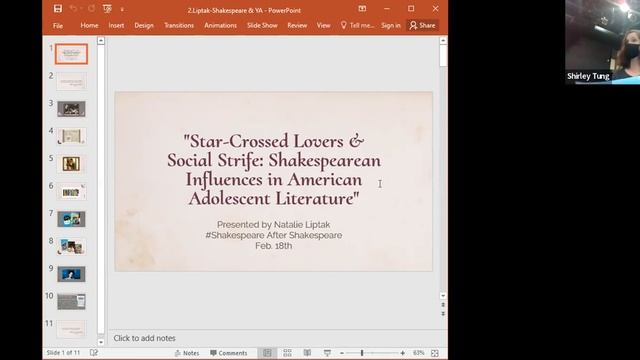The image size is (640, 360).
Task: Select slide 4 thumbnail
Action: [x=71, y=136]
